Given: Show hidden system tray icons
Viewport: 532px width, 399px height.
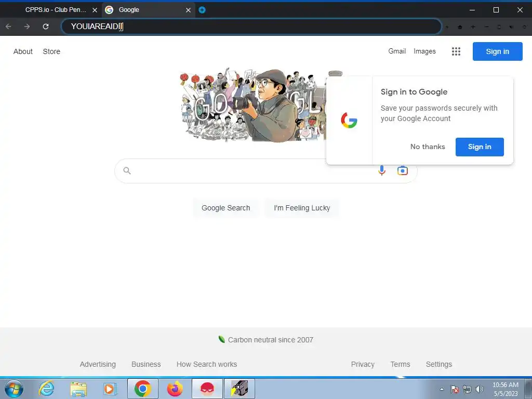Looking at the screenshot, I should click(x=442, y=389).
